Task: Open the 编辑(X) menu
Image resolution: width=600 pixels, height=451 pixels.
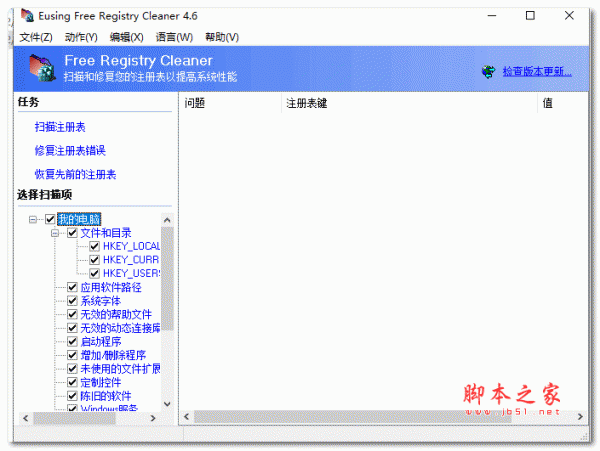Action: coord(127,37)
